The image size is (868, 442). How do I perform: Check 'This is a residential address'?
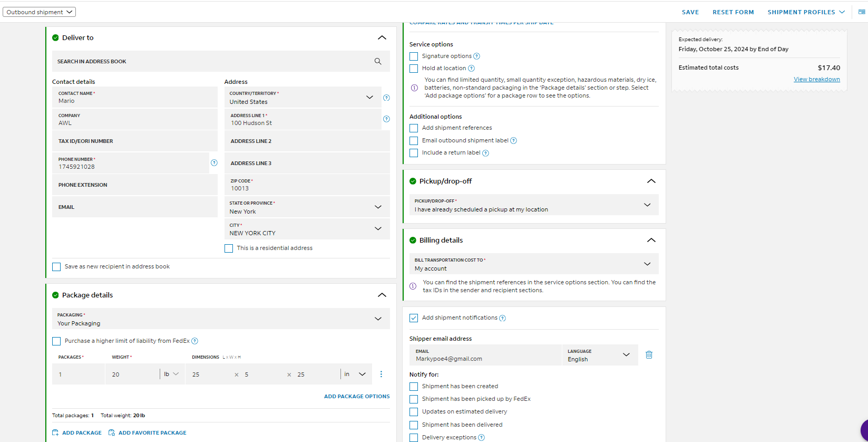tap(229, 248)
